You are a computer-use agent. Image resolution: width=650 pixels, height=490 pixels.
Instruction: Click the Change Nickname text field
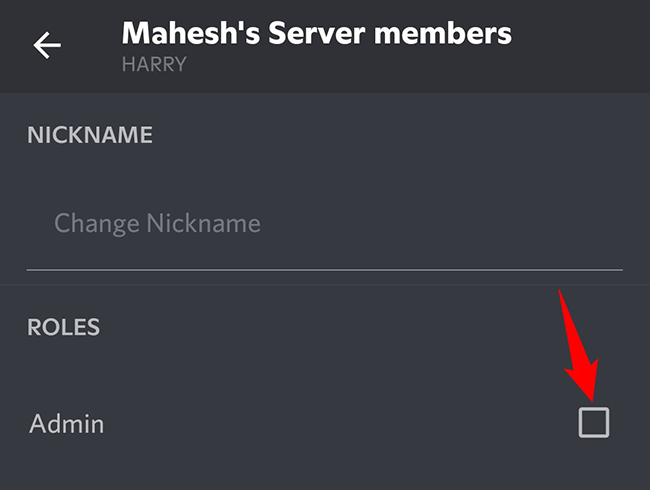click(324, 223)
